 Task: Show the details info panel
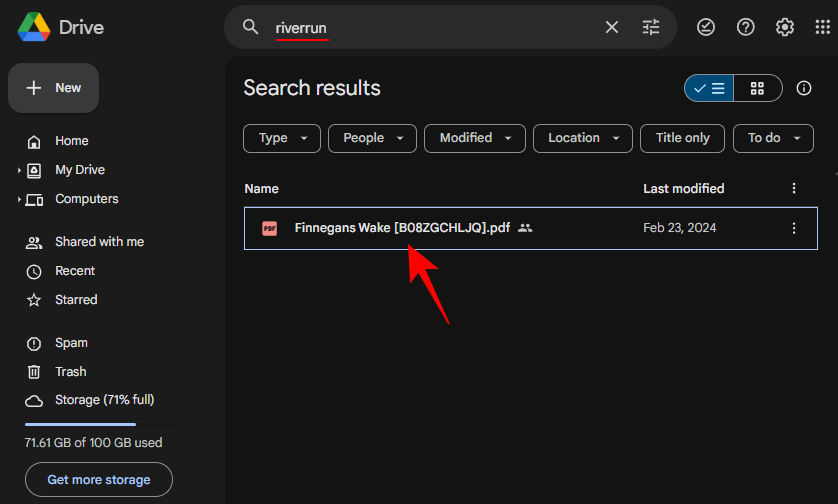click(x=803, y=88)
